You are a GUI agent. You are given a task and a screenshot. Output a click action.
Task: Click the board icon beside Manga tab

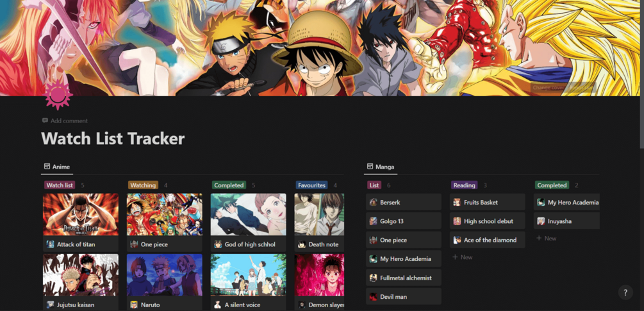(x=370, y=167)
